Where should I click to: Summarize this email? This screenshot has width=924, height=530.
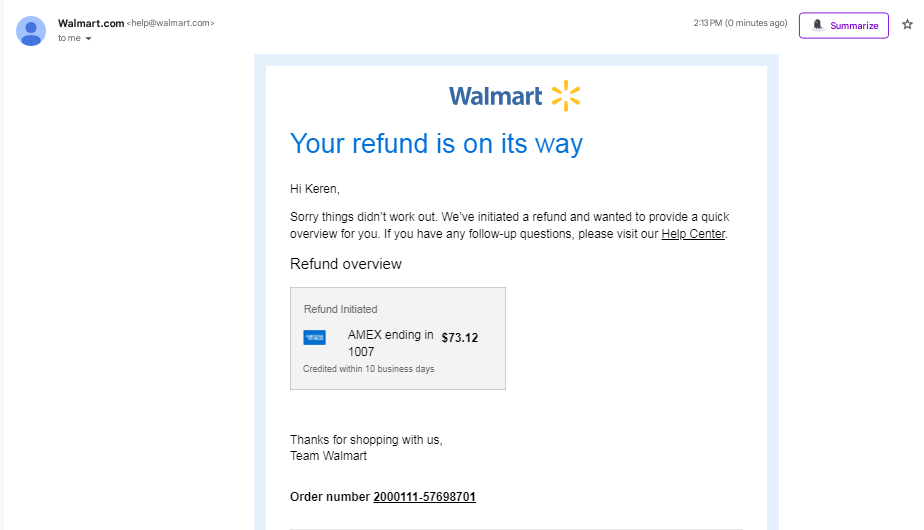[843, 25]
